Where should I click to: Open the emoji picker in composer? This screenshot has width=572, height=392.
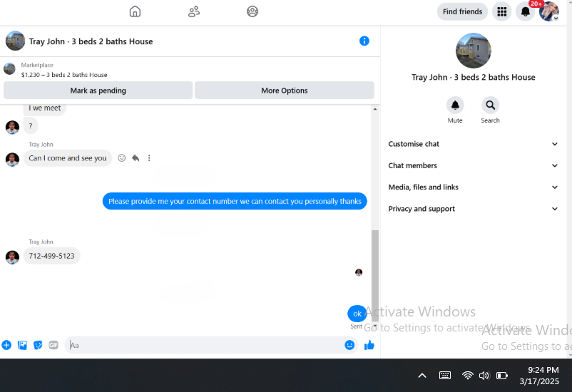(x=349, y=345)
